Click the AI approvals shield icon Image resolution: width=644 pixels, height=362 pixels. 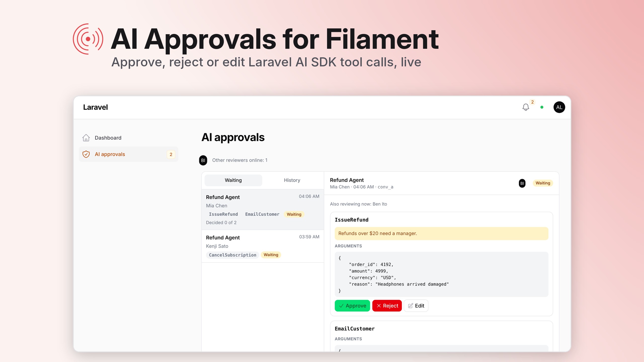point(86,154)
